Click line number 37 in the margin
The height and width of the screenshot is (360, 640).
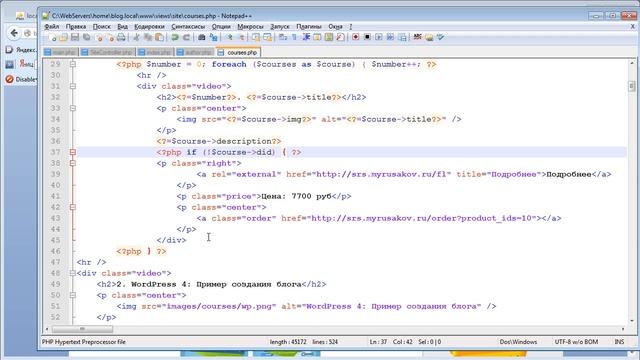56,152
